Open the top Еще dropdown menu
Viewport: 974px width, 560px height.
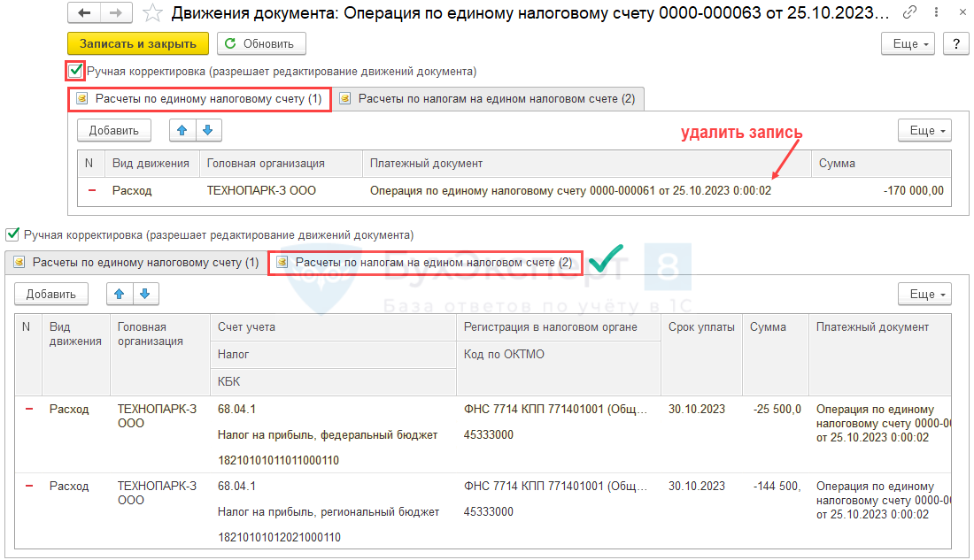click(911, 43)
